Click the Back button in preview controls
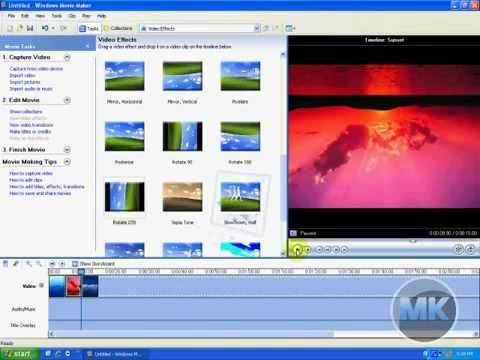 point(319,249)
